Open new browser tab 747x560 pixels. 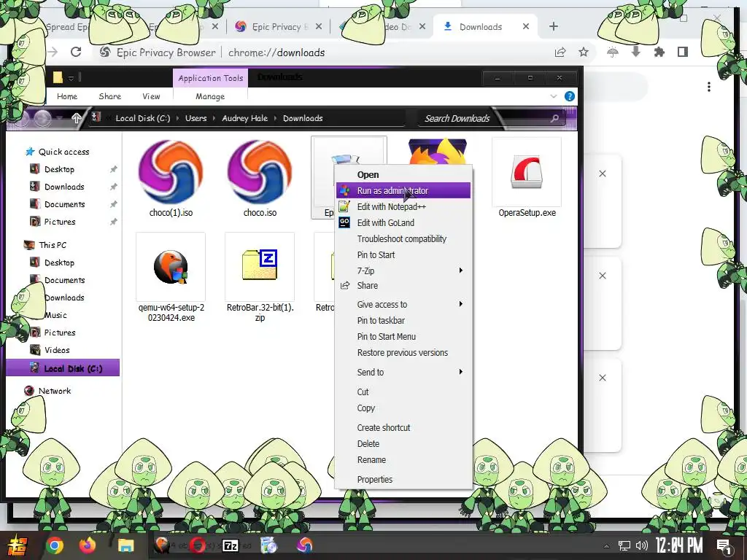pyautogui.click(x=554, y=27)
